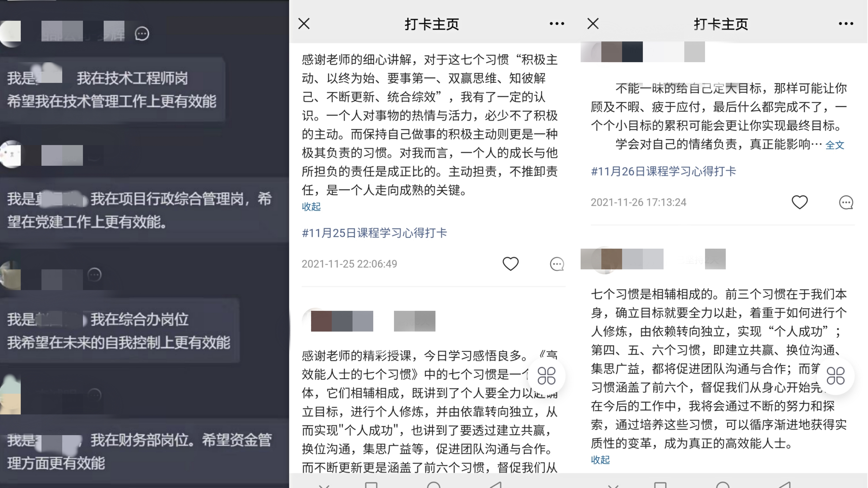868x488 pixels.
Task: Tap the floating four-circle menu in right panel
Action: 835,376
